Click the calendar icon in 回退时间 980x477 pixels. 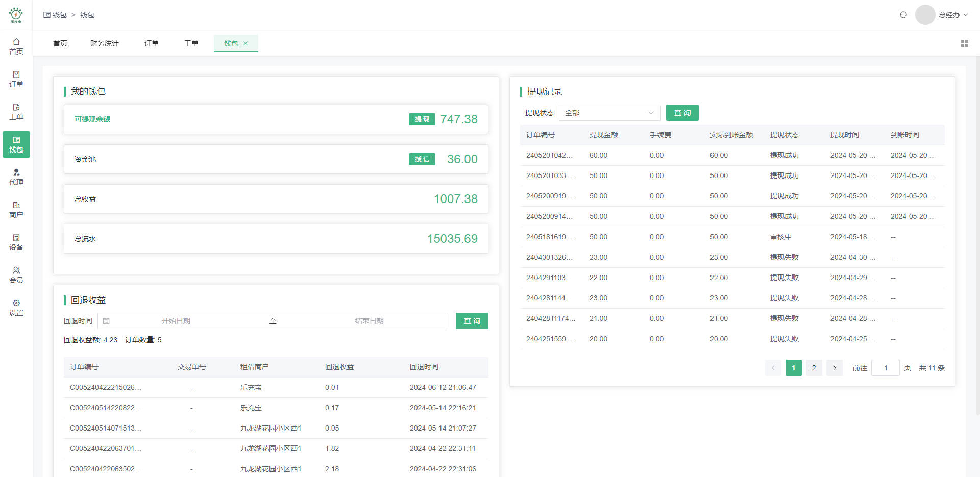[x=106, y=321]
